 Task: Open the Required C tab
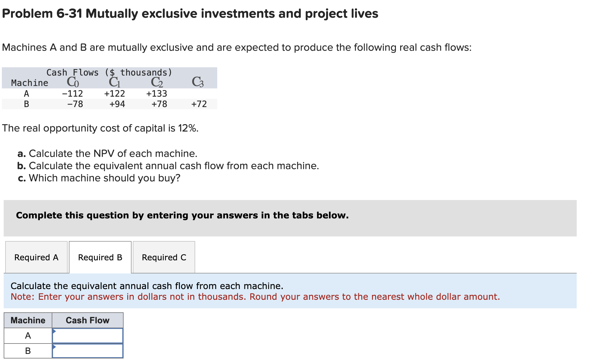tap(164, 257)
